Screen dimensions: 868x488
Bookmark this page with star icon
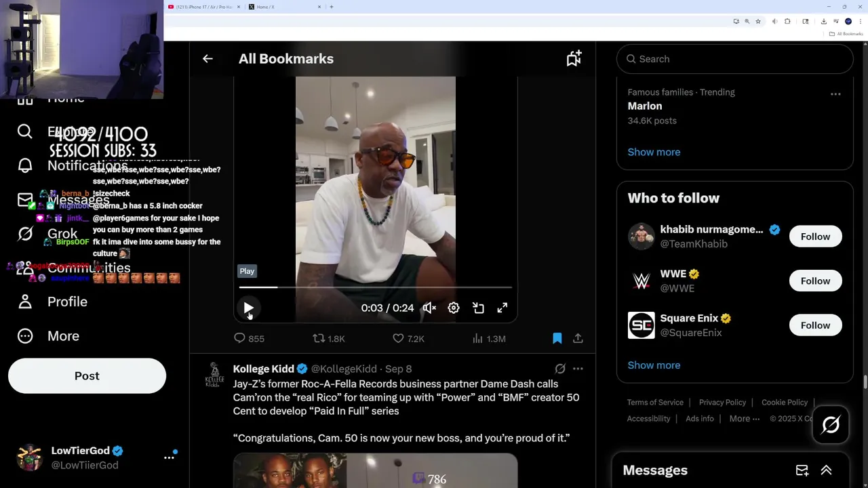pyautogui.click(x=758, y=21)
